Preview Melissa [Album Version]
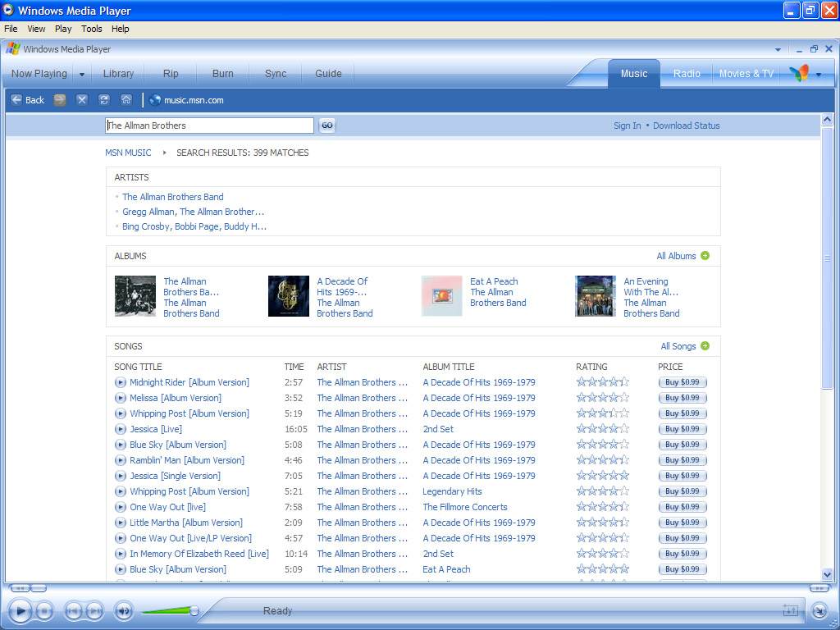The image size is (840, 630). point(121,398)
